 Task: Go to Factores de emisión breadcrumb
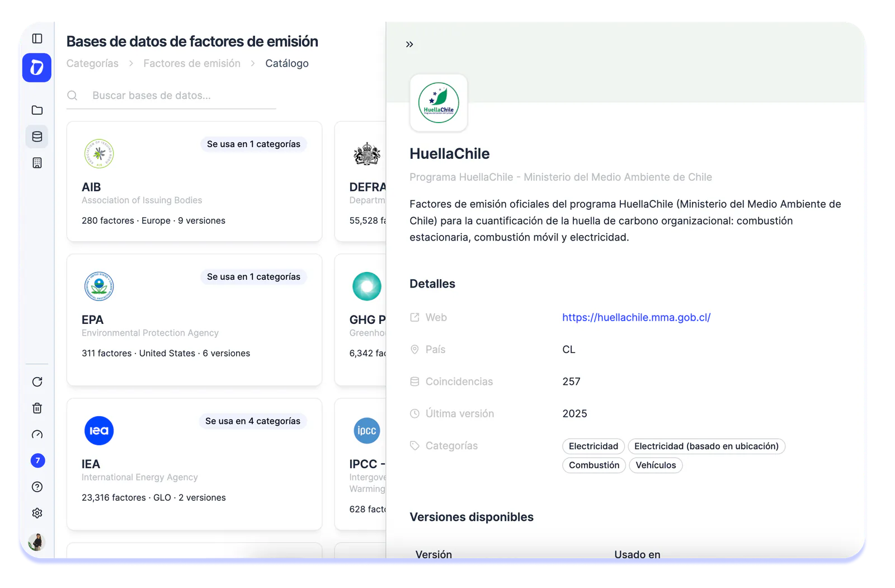[192, 63]
